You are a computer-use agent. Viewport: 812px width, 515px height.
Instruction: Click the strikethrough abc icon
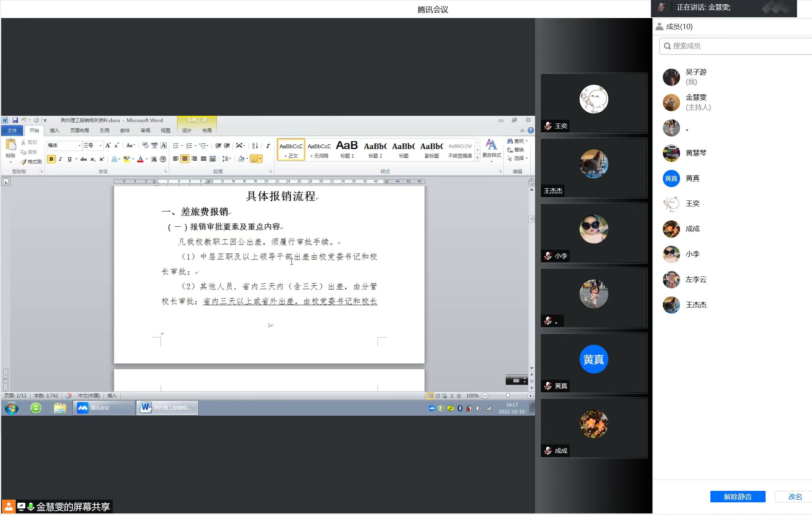(83, 159)
